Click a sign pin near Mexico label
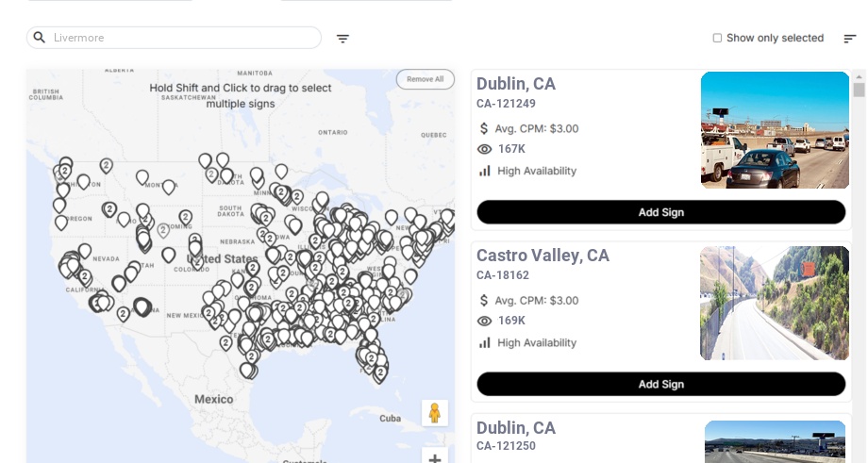Image resolution: width=868 pixels, height=463 pixels. coord(247,369)
